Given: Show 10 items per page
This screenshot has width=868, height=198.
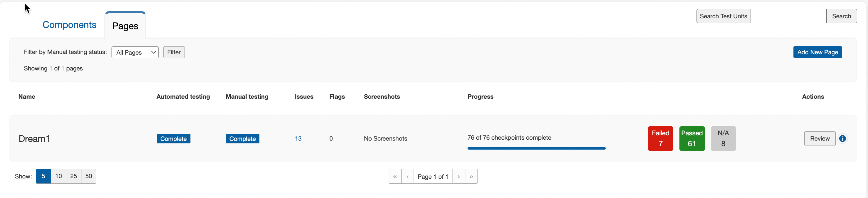Looking at the screenshot, I should tap(59, 176).
